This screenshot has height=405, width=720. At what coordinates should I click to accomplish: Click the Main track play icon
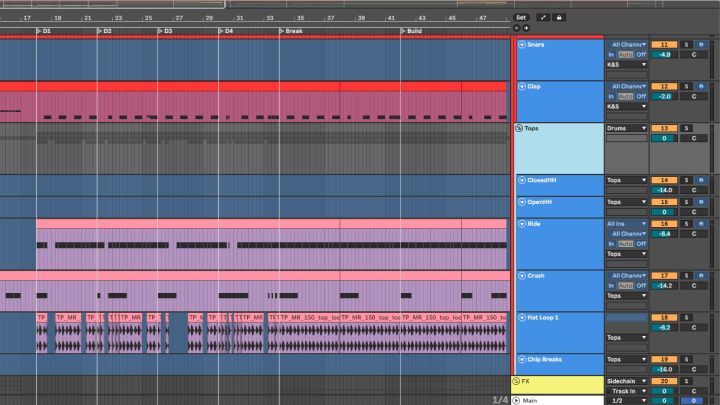(516, 400)
